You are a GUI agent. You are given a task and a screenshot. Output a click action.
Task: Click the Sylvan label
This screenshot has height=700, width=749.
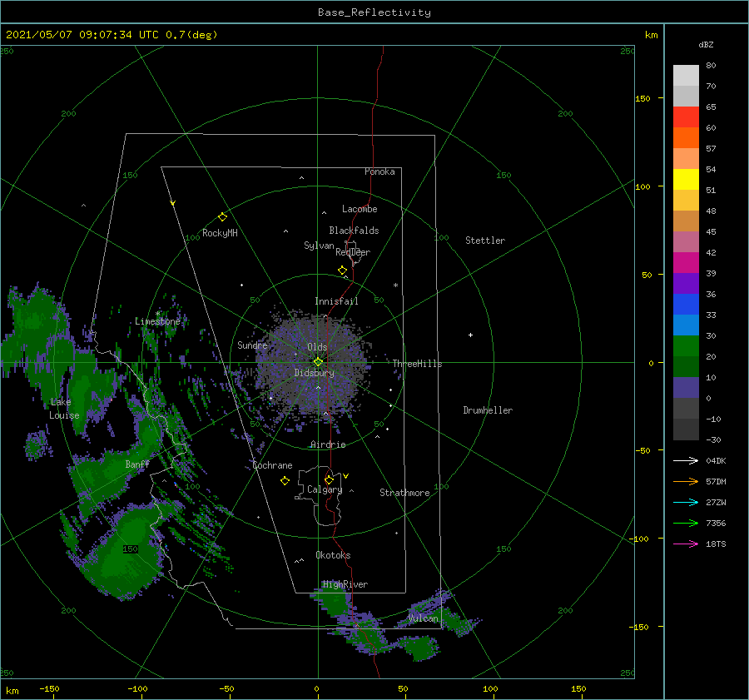319,246
